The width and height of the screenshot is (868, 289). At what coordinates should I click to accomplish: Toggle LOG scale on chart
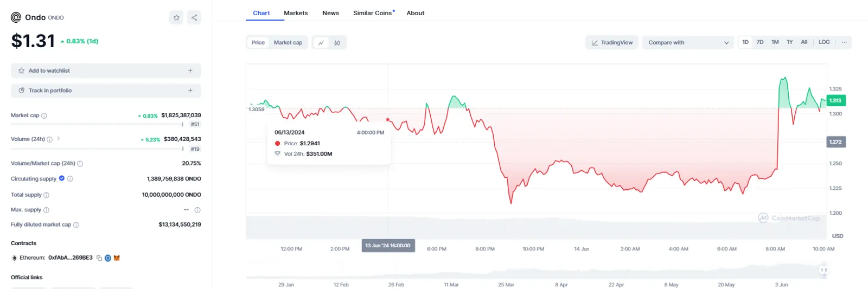pyautogui.click(x=824, y=42)
